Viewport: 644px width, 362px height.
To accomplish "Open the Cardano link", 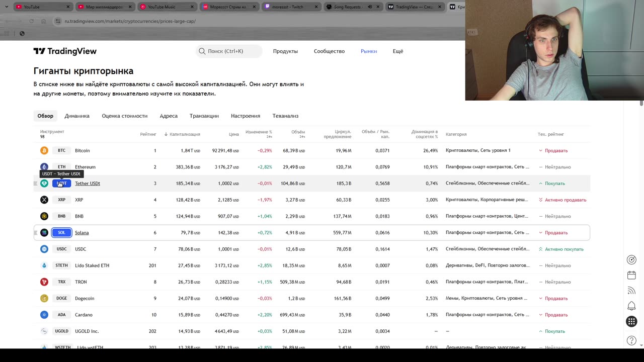I will tap(84, 315).
